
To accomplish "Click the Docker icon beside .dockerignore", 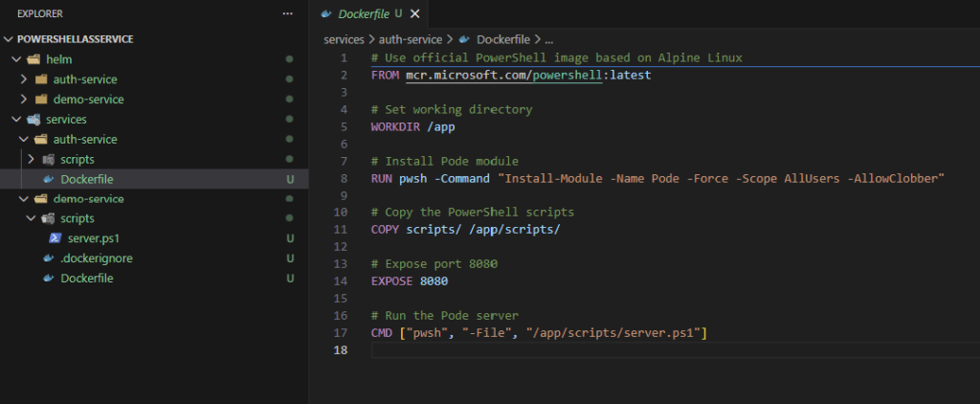I will coord(49,258).
